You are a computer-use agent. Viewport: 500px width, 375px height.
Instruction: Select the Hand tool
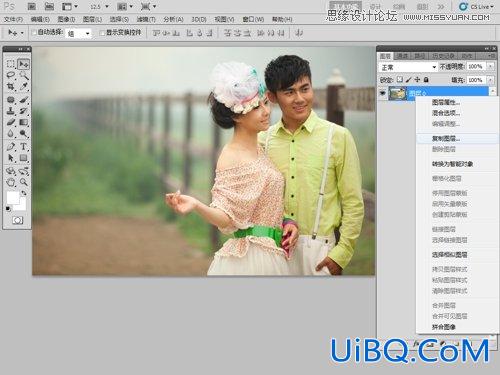pos(11,182)
